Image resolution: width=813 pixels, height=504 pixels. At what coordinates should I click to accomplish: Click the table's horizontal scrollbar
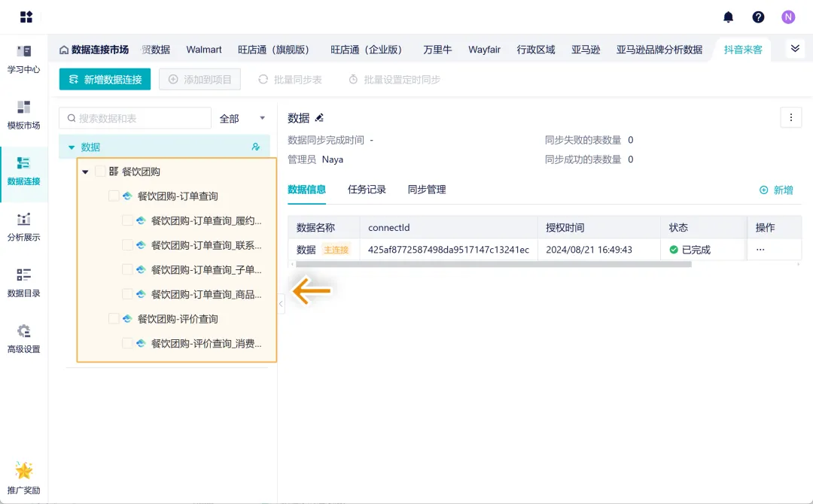coord(493,265)
